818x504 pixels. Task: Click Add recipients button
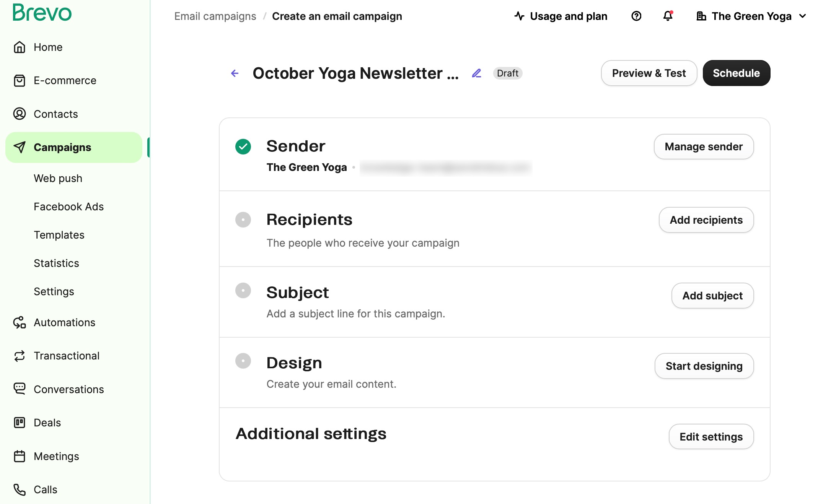[x=706, y=220]
